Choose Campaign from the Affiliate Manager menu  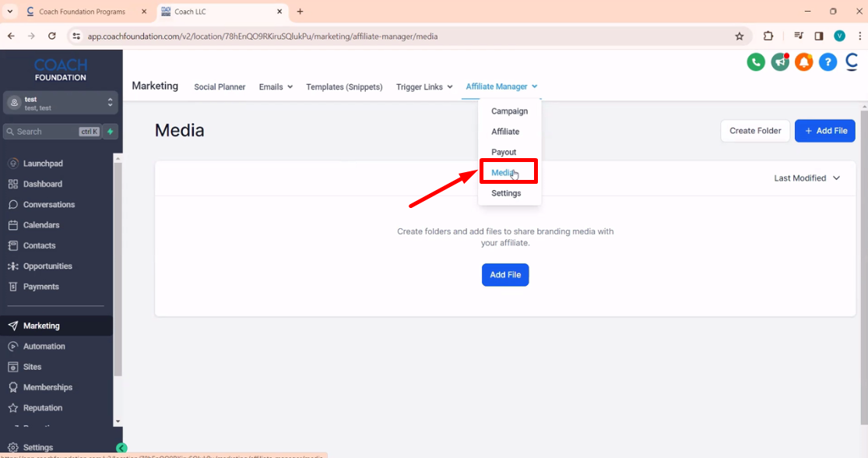click(x=509, y=111)
